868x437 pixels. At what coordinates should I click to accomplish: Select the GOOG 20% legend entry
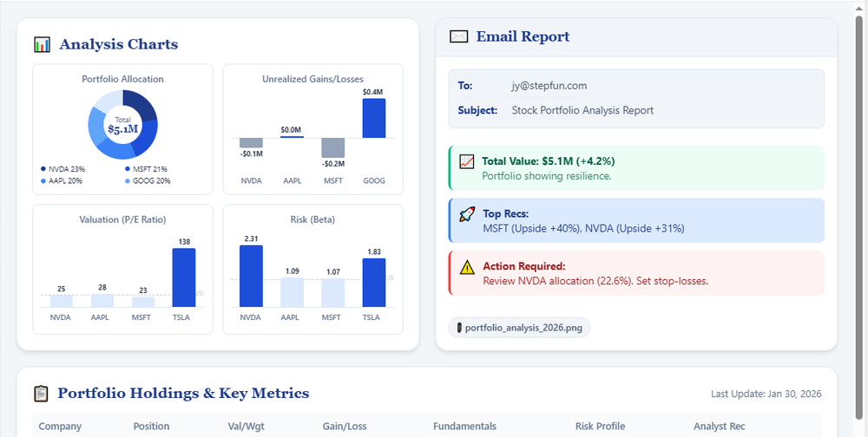[x=148, y=181]
